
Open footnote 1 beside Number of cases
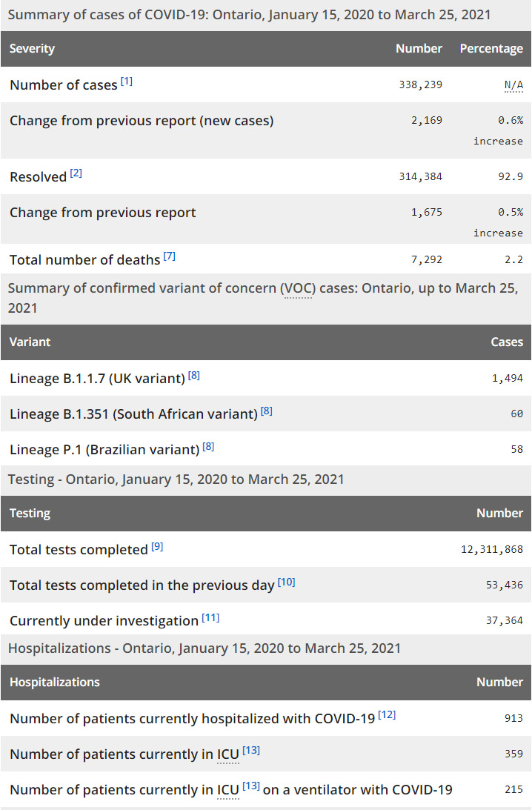tap(127, 82)
